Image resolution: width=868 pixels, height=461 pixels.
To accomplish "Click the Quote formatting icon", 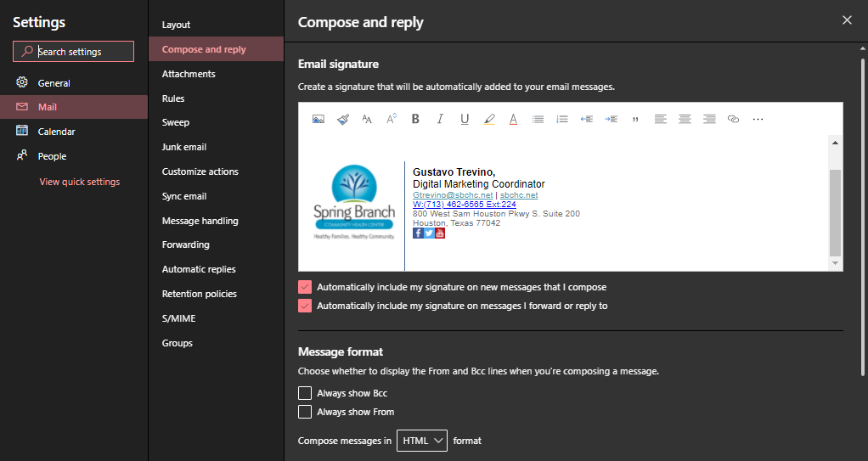I will pos(635,120).
